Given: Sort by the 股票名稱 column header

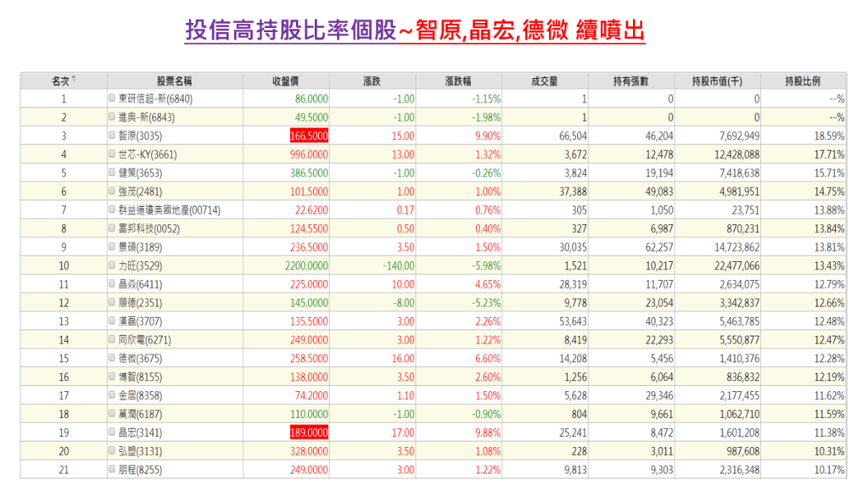Looking at the screenshot, I should 174,81.
